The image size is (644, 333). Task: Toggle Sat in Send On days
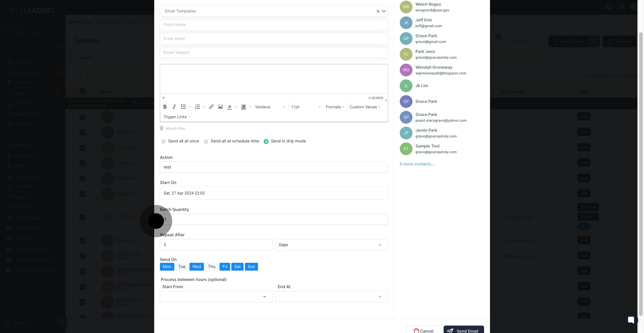(237, 267)
